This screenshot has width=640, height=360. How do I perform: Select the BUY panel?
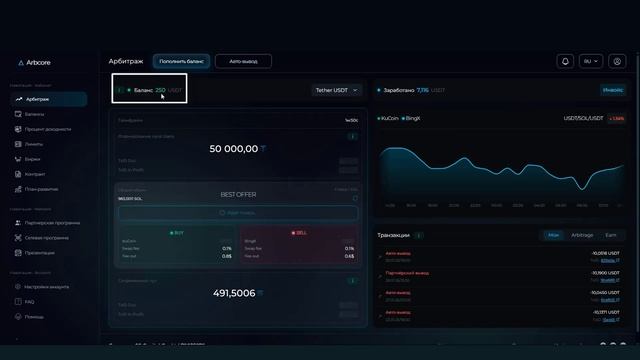(177, 244)
